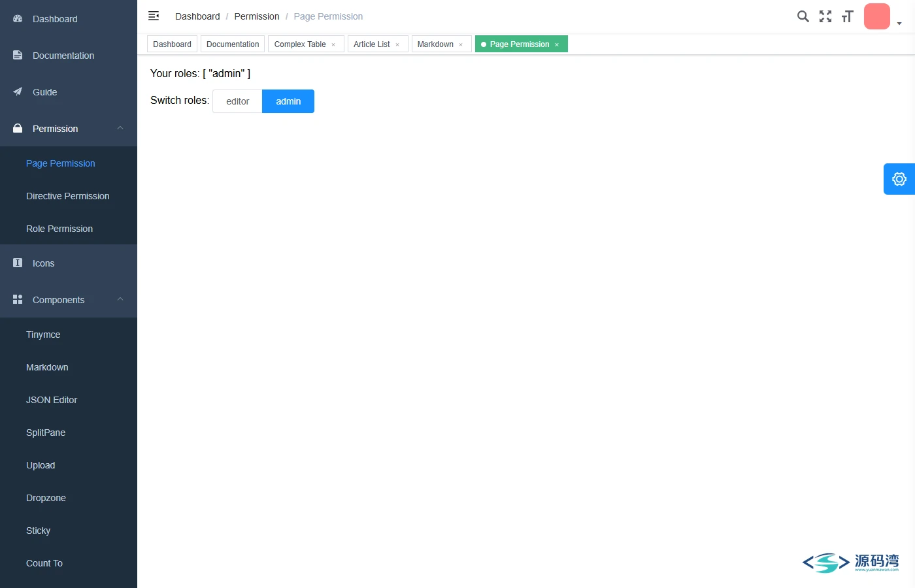Screen dimensions: 915x588
Task: Click the Documentation sidebar document icon
Action: coord(18,56)
